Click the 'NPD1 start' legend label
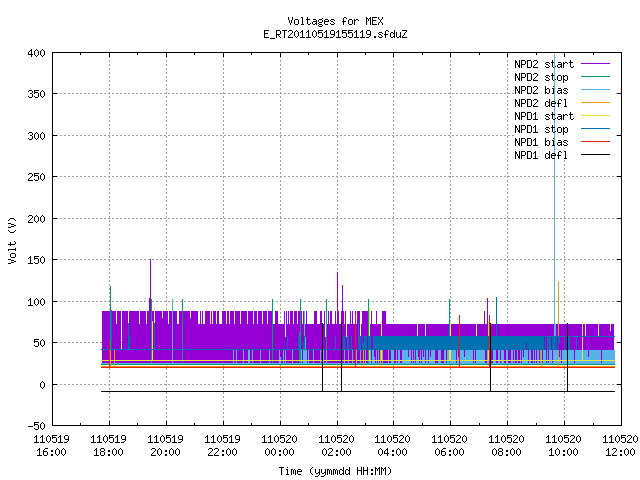 (544, 116)
